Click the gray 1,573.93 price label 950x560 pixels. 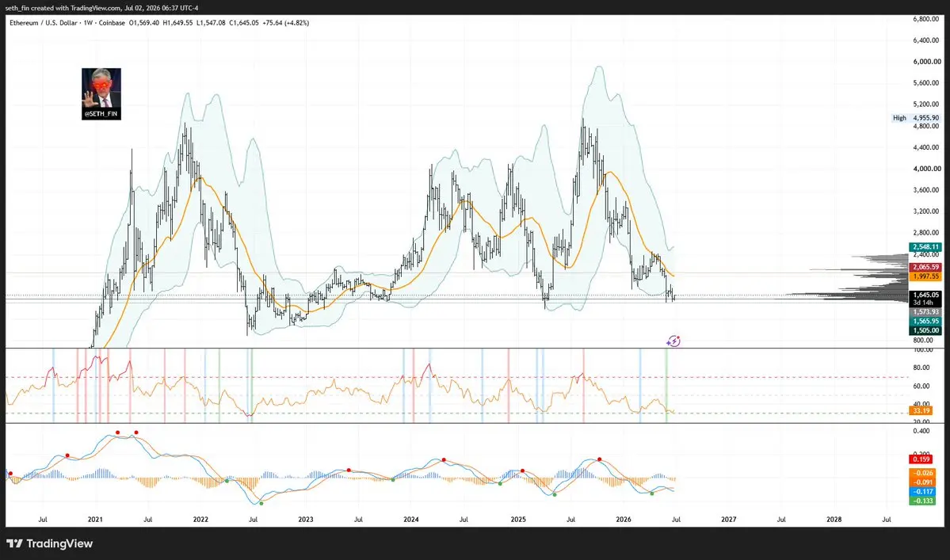925,312
